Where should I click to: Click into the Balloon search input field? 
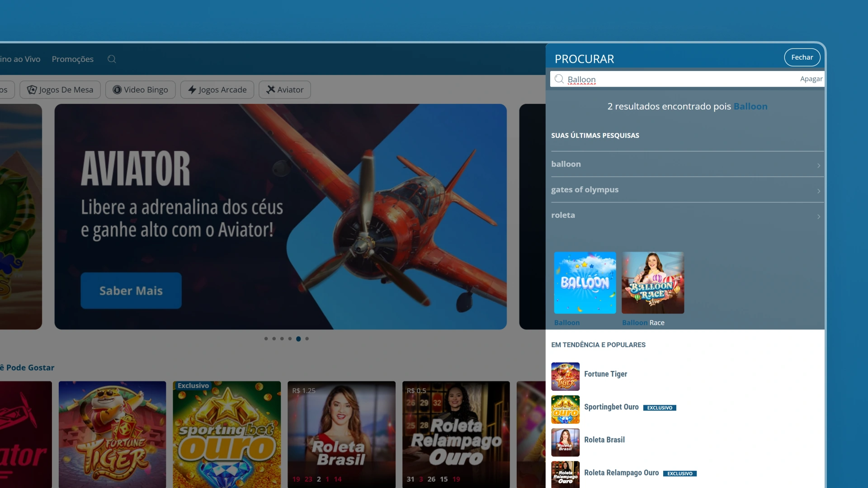[x=678, y=79]
